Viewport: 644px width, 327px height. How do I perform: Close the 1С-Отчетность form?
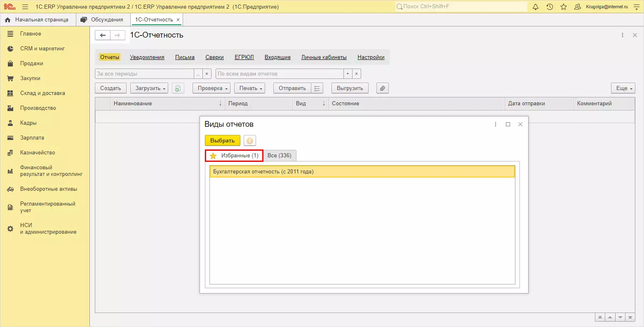click(x=635, y=36)
